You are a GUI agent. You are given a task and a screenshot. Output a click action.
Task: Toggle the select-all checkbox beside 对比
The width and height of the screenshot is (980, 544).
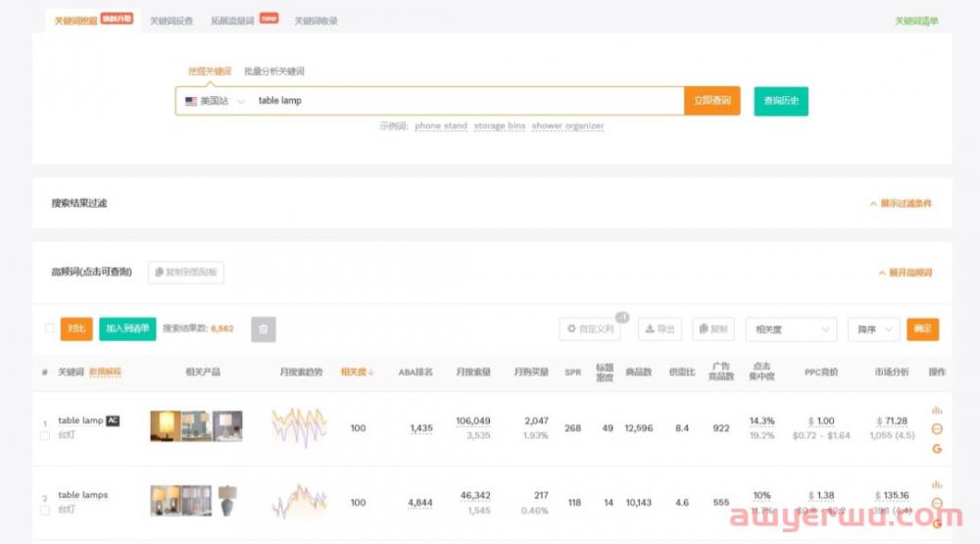click(49, 328)
